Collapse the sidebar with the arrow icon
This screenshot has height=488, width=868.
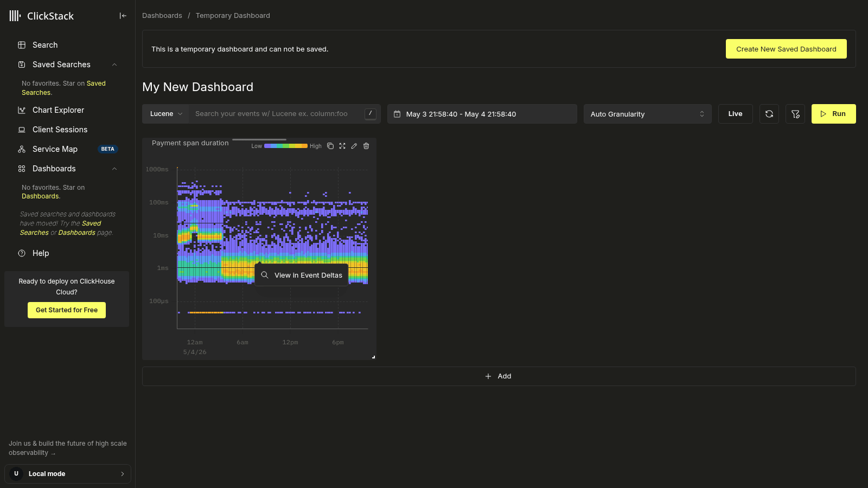click(x=123, y=16)
